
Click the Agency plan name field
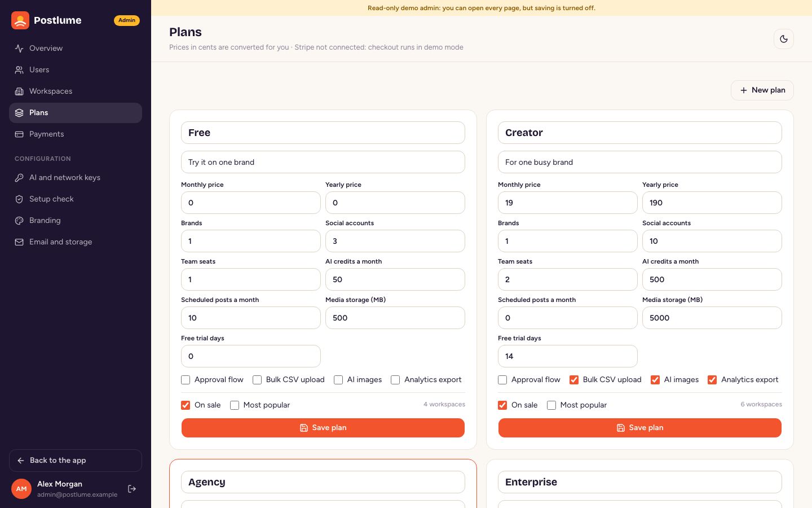(x=323, y=482)
